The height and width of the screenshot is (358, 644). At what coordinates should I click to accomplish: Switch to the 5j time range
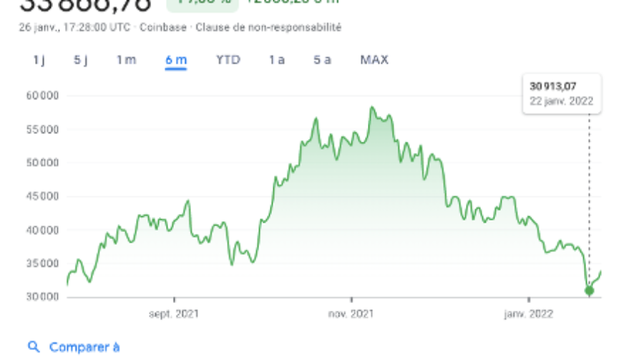pyautogui.click(x=81, y=60)
